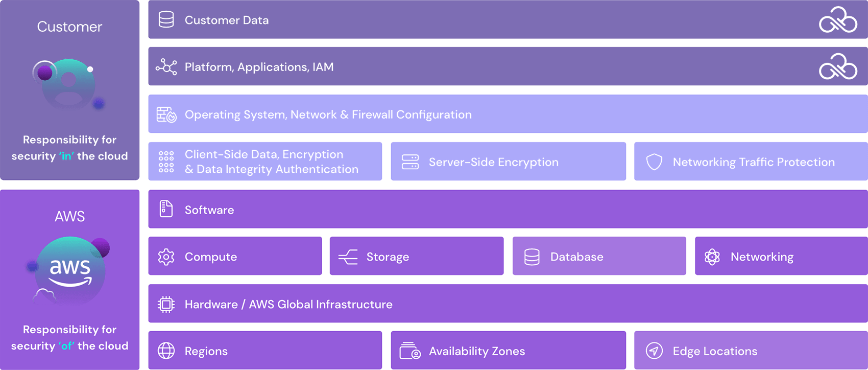The height and width of the screenshot is (370, 868).
Task: Select the Availability Zones label
Action: (477, 351)
